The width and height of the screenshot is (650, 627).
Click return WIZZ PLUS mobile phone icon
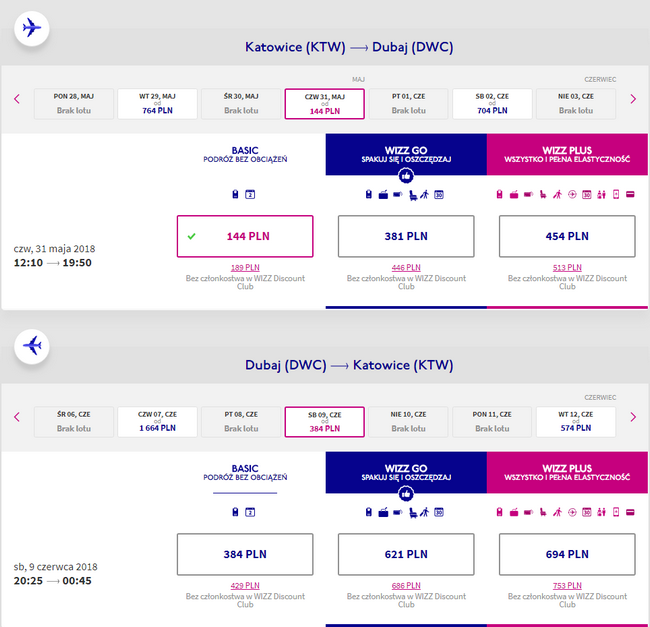click(x=616, y=512)
